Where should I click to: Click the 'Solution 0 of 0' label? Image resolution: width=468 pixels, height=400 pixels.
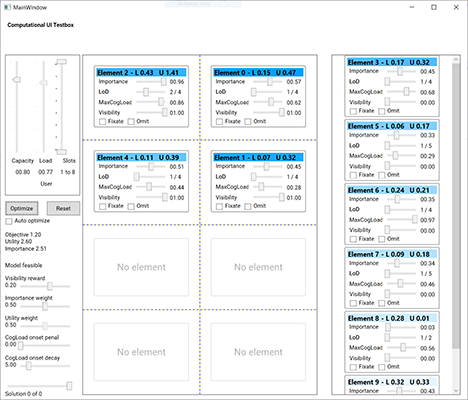coord(24,394)
